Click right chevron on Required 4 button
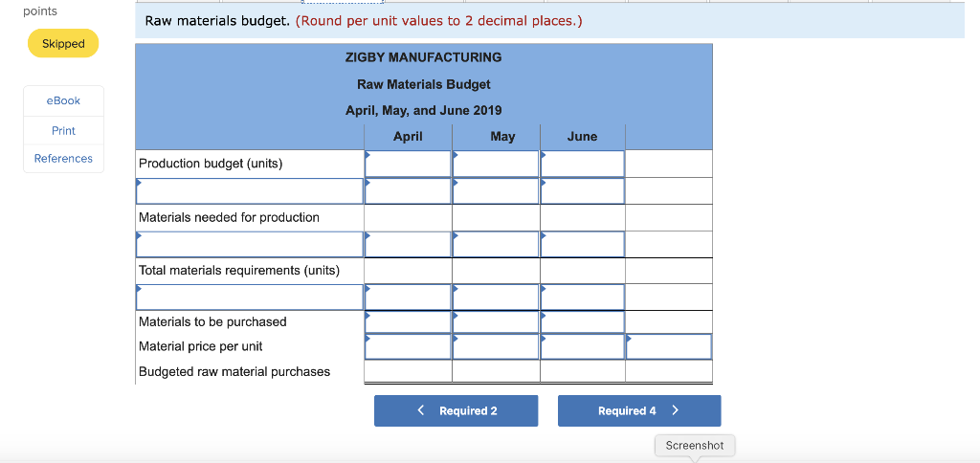This screenshot has height=463, width=980. point(675,410)
